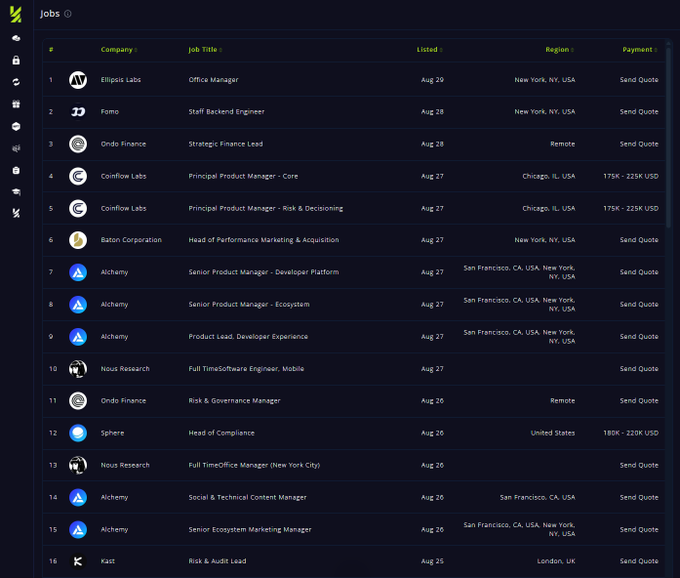Screen dimensions: 680x578
Task: Select the Head of Compliance job title
Action: click(222, 433)
